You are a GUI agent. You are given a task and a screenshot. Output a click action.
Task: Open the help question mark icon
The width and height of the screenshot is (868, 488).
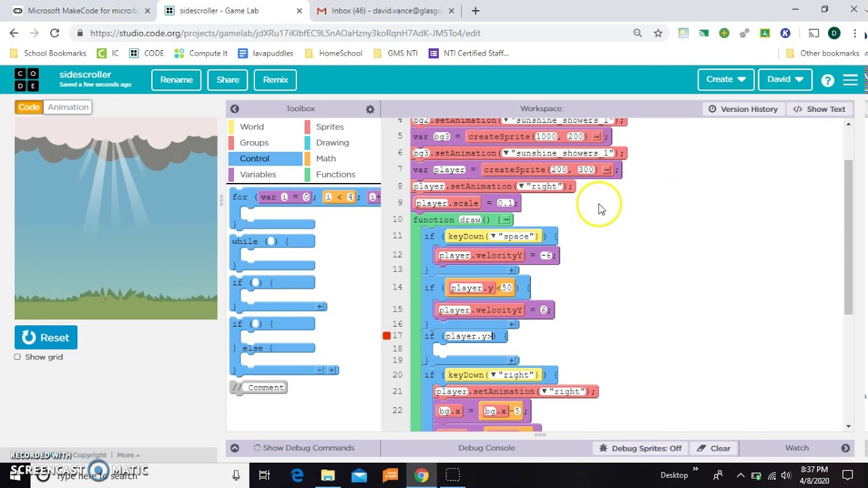click(827, 80)
